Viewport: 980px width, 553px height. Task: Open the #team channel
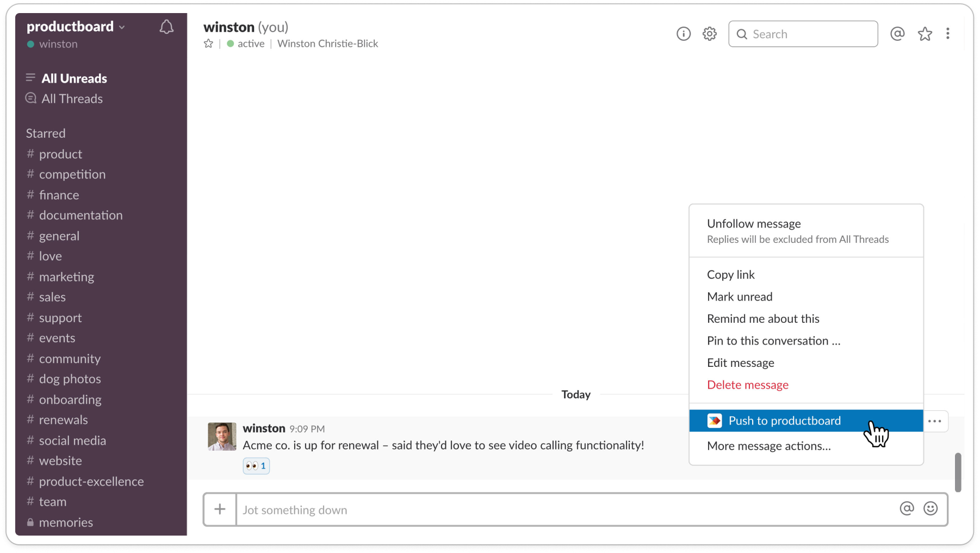click(x=46, y=501)
